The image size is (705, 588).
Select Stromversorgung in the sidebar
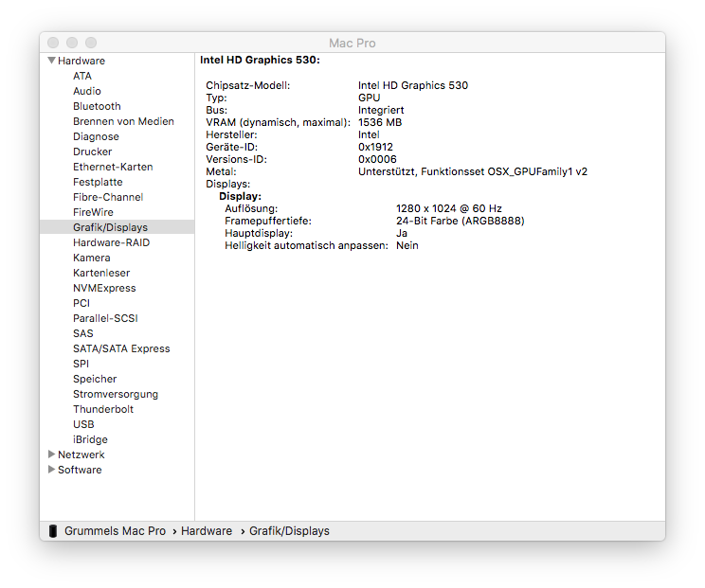pos(116,395)
